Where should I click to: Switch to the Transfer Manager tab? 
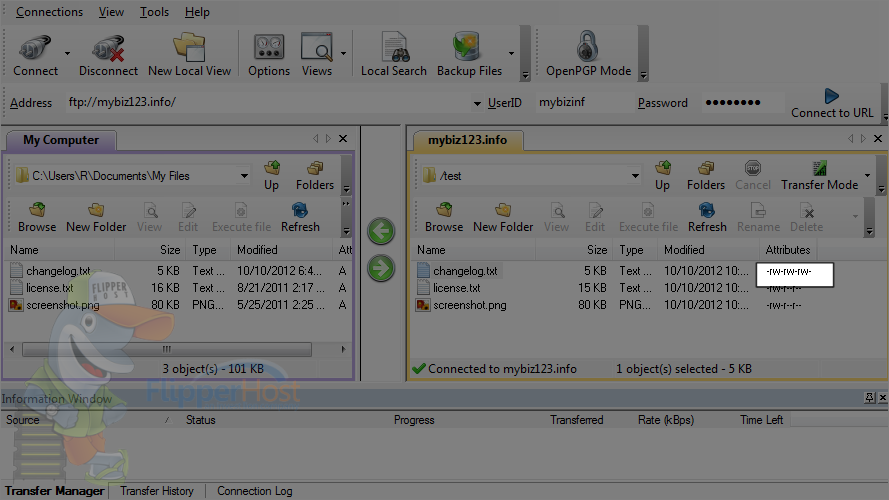[54, 491]
